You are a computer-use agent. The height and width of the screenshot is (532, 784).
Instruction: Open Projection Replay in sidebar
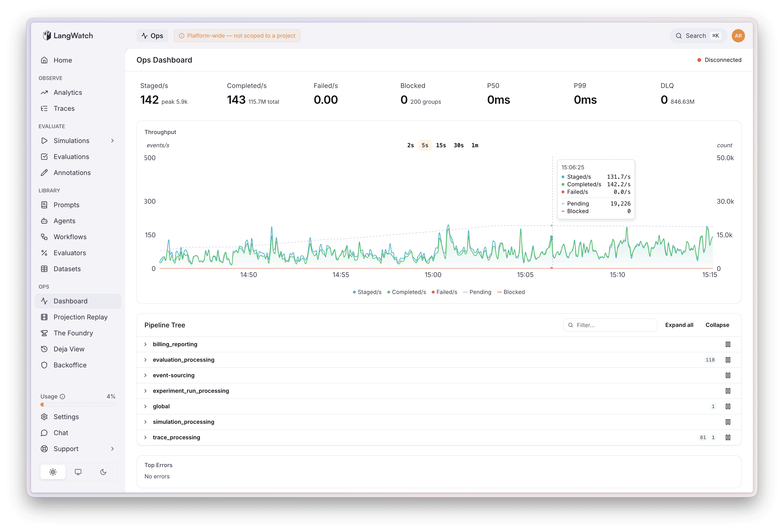click(x=80, y=317)
